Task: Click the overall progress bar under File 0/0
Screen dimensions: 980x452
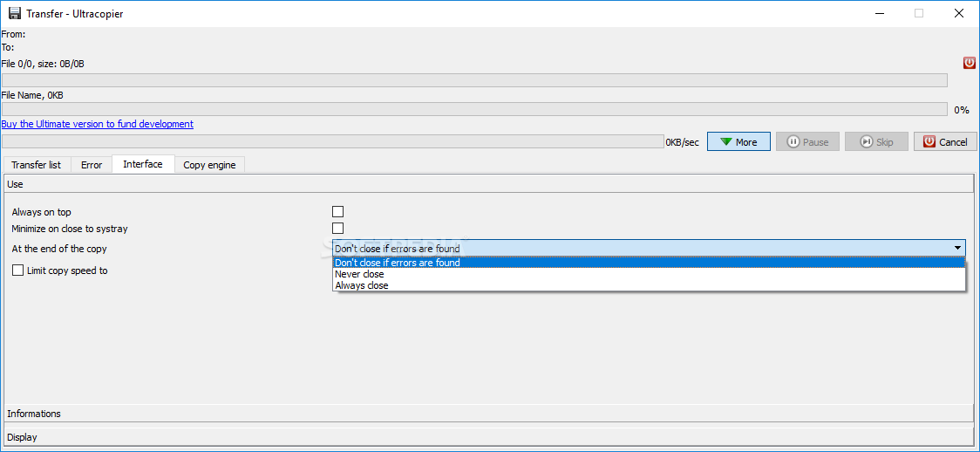Action: [475, 80]
